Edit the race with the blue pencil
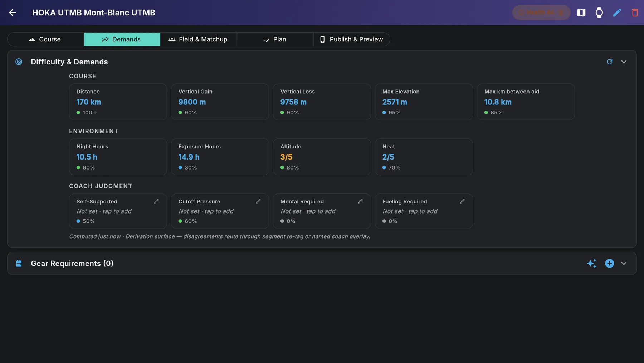Viewport: 644px width, 363px height. tap(617, 13)
